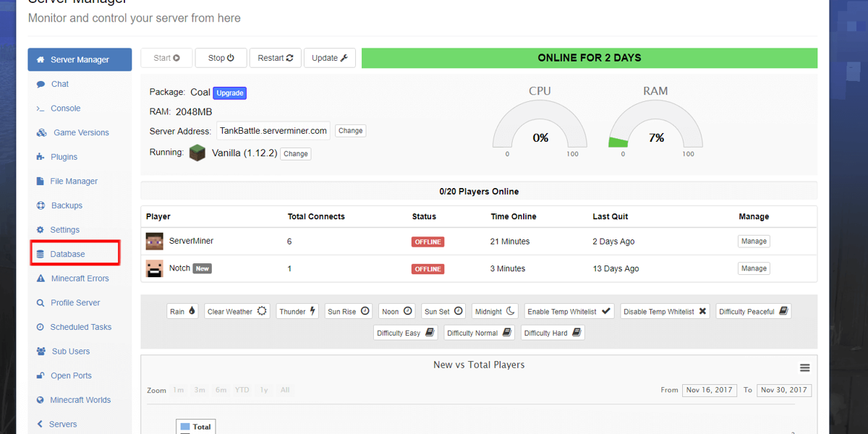Image resolution: width=868 pixels, height=434 pixels.
Task: Click ServerMiner's OFFLINE status badge
Action: (x=427, y=242)
